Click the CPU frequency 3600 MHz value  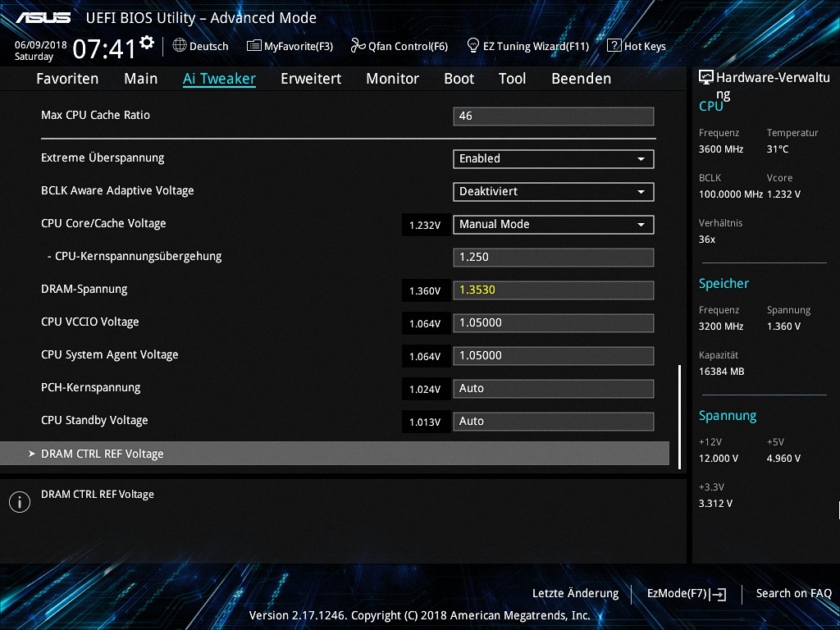(x=721, y=149)
